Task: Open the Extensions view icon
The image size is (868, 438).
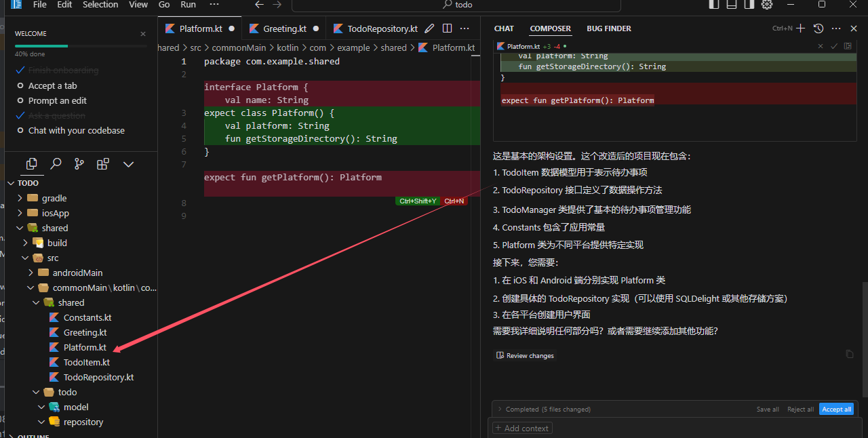Action: [x=103, y=163]
